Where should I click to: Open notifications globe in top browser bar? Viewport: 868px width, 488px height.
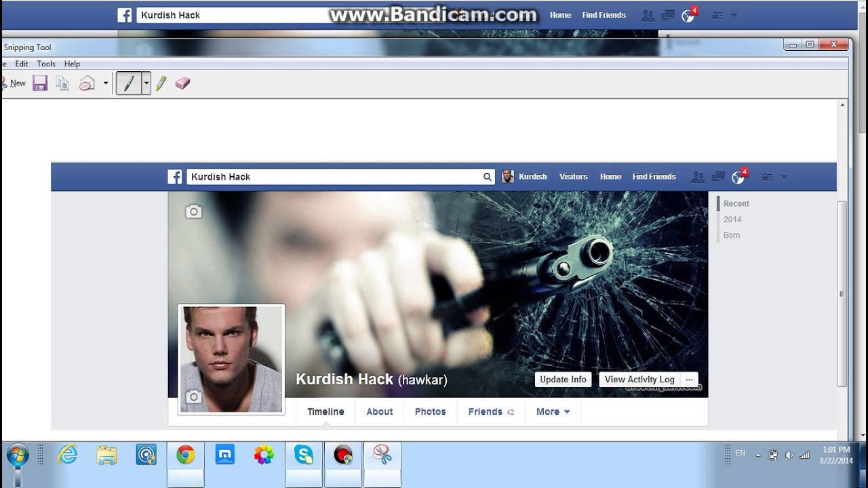(x=688, y=16)
